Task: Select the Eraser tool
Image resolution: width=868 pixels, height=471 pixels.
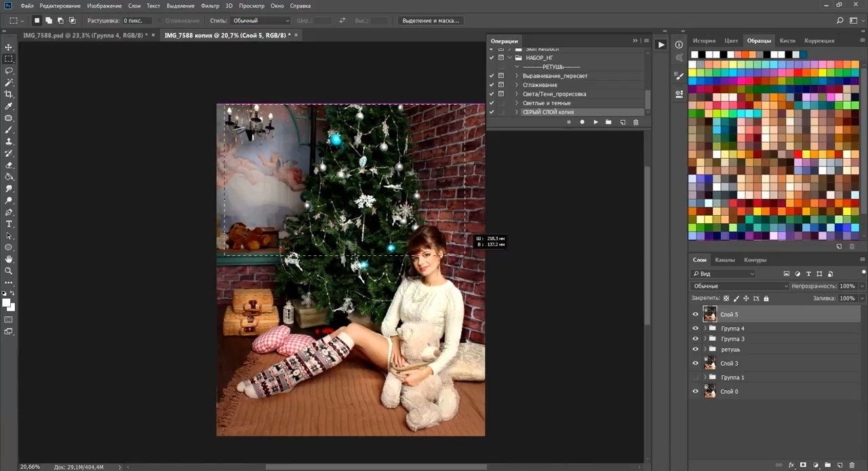Action: [9, 165]
